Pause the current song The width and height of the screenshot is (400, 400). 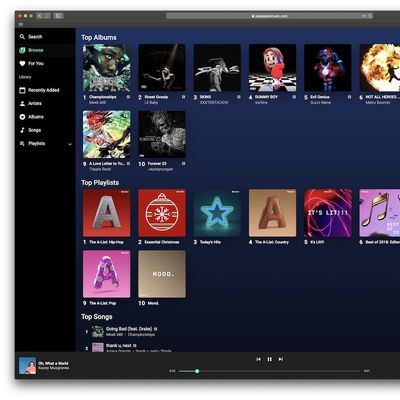tap(270, 359)
